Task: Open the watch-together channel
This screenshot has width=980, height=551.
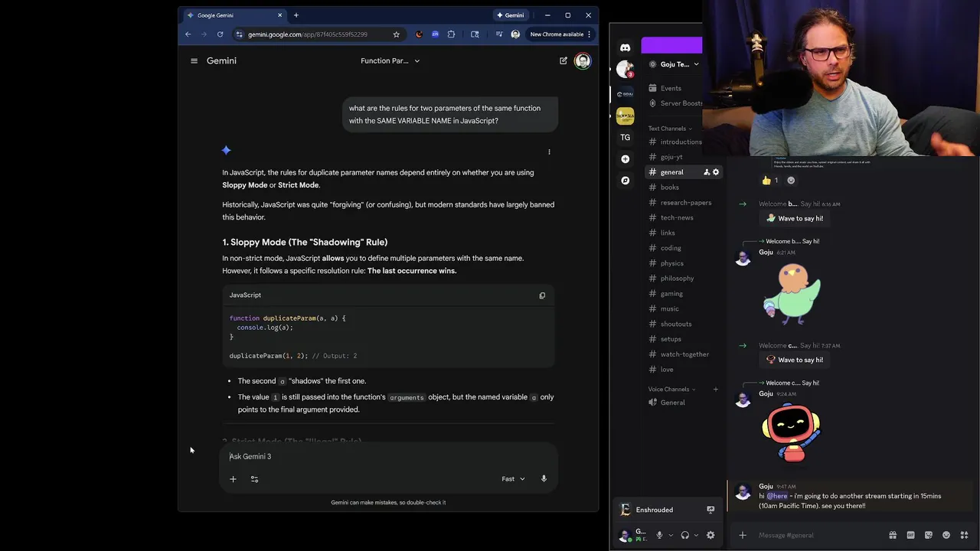Action: coord(683,354)
